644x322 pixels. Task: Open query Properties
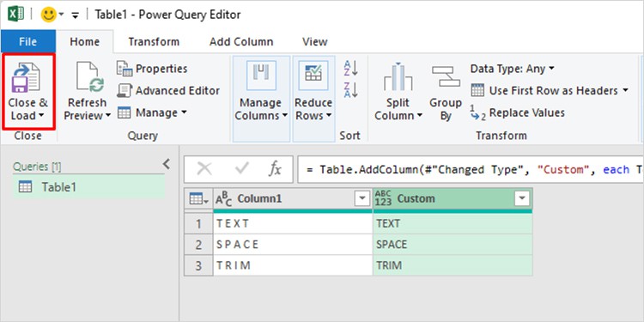152,69
